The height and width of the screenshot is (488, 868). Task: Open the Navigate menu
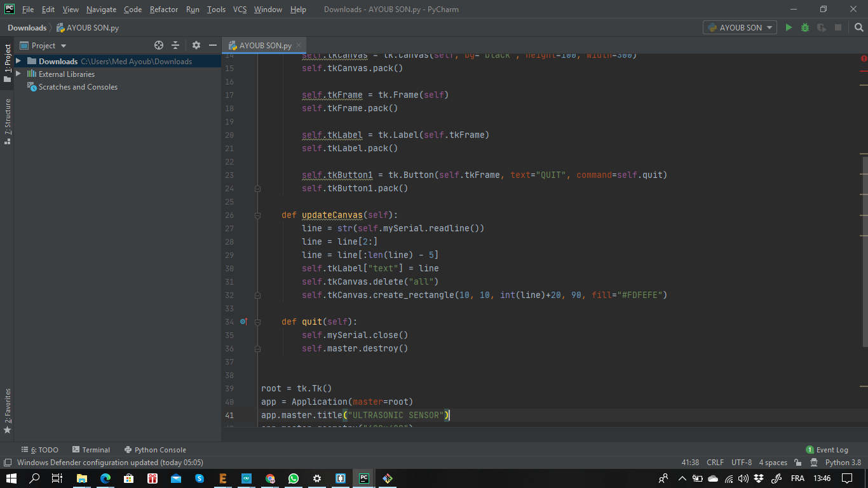tap(101, 10)
